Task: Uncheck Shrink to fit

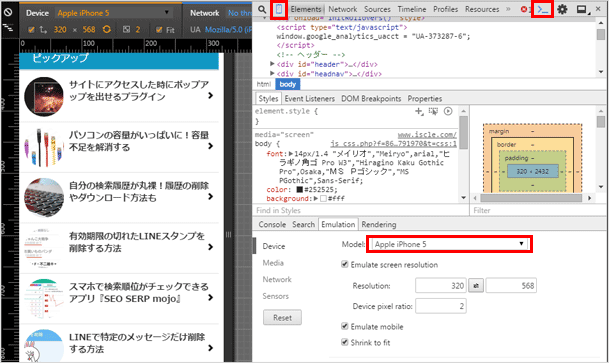Action: coord(345,342)
